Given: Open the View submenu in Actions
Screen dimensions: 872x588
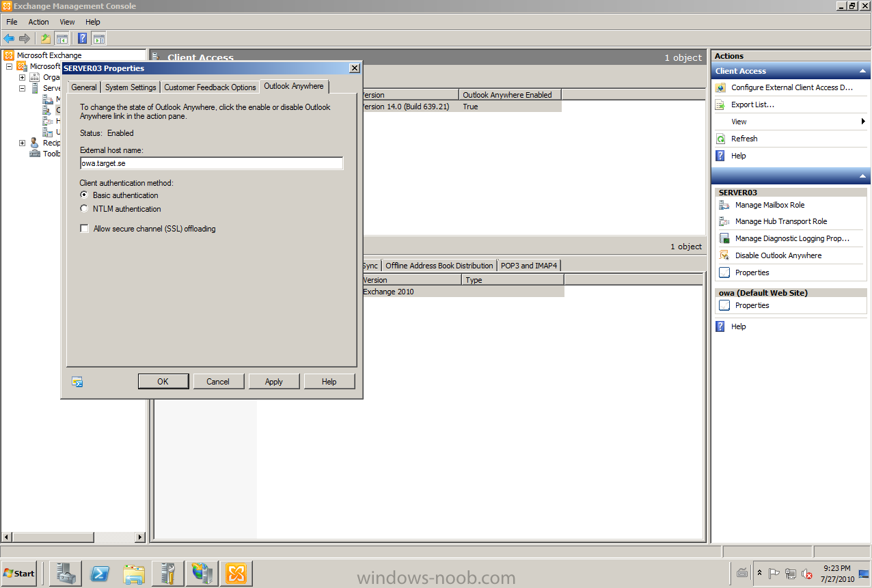Looking at the screenshot, I should [x=791, y=122].
